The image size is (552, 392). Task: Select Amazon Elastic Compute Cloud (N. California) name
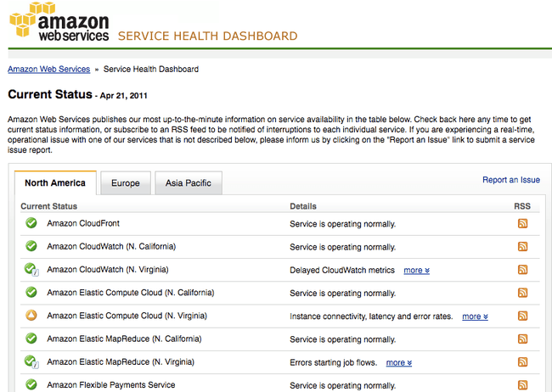pos(131,293)
